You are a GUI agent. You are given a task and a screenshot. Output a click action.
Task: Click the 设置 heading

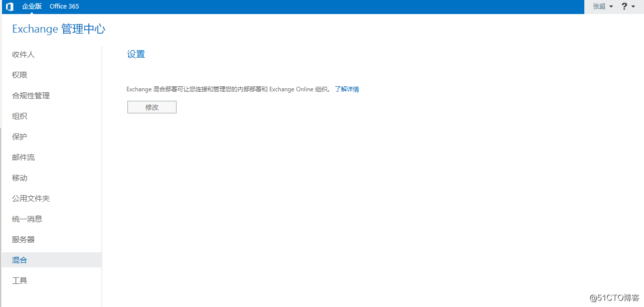point(136,54)
